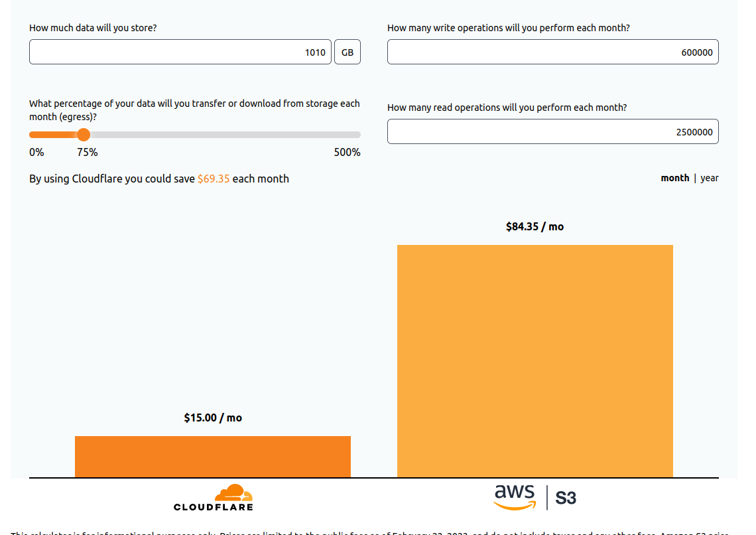Click the 500% slider maximum label

click(x=347, y=152)
